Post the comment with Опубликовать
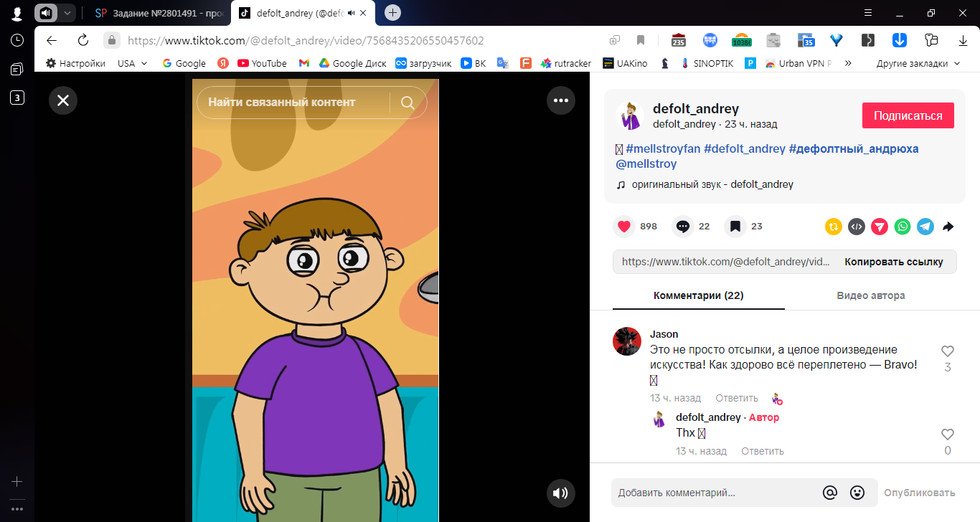Image resolution: width=980 pixels, height=522 pixels. click(x=920, y=493)
